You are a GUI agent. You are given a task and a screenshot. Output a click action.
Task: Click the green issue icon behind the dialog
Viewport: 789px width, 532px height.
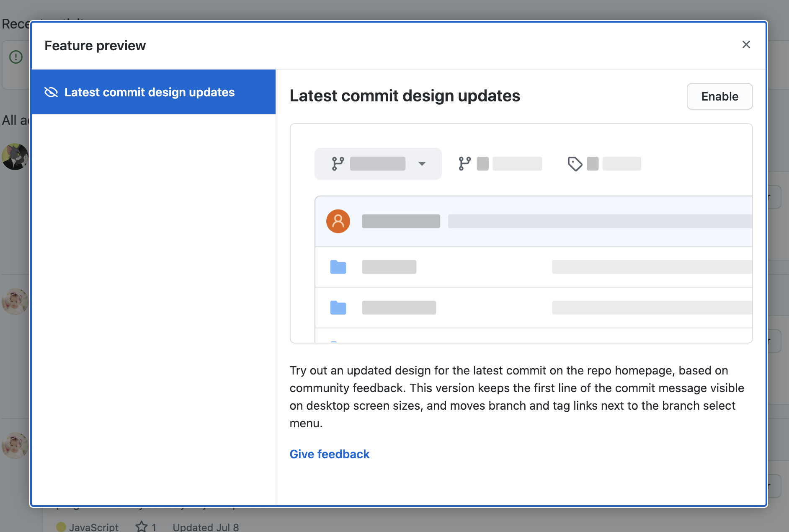click(16, 57)
